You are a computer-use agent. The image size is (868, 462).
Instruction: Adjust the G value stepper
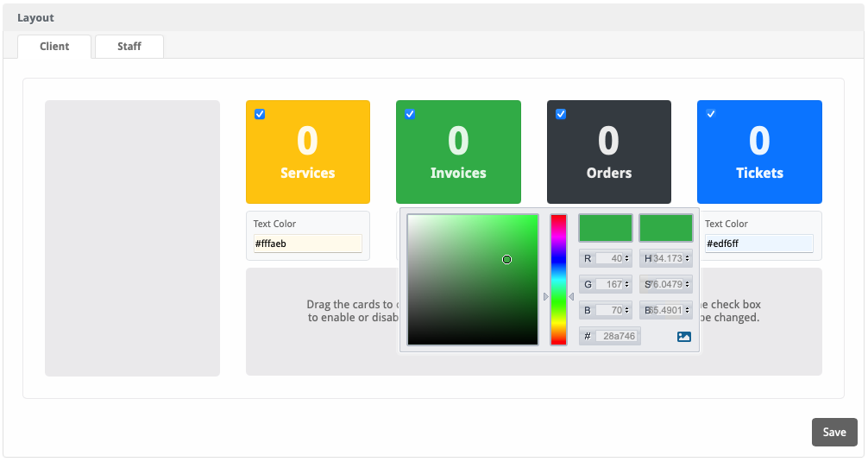pos(627,284)
